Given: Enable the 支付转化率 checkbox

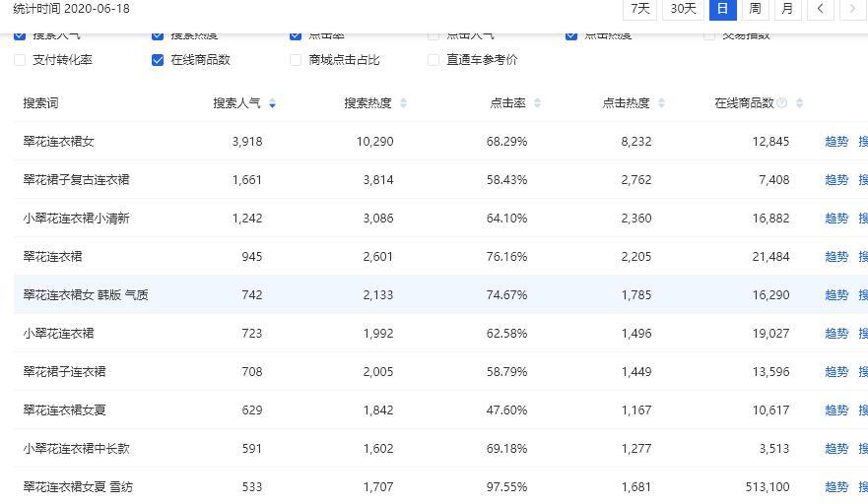Looking at the screenshot, I should 20,60.
